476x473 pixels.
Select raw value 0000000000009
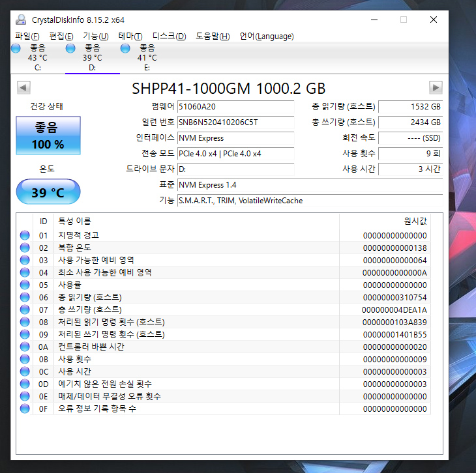(394, 359)
